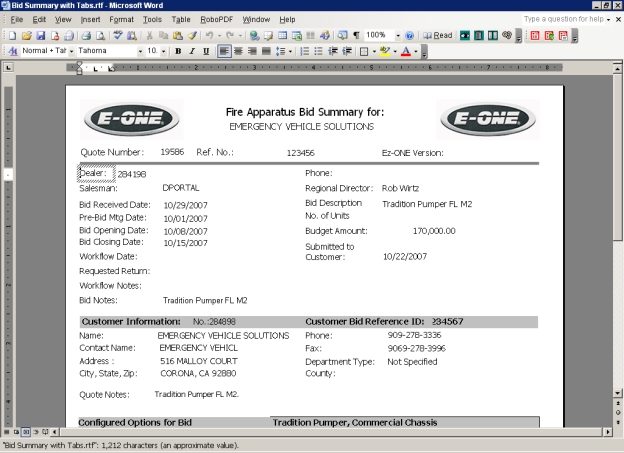Increase the paragraph indent
Viewport: 624px width, 453px height.
coord(347,51)
